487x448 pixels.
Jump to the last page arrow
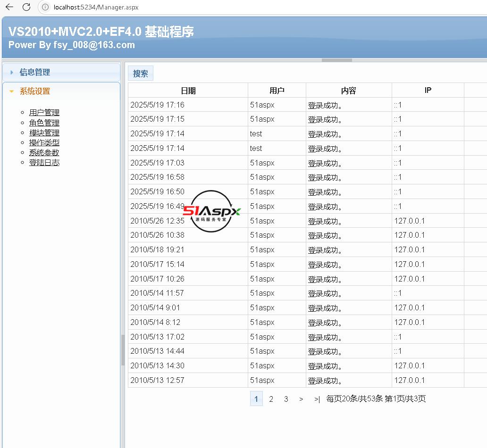317,399
